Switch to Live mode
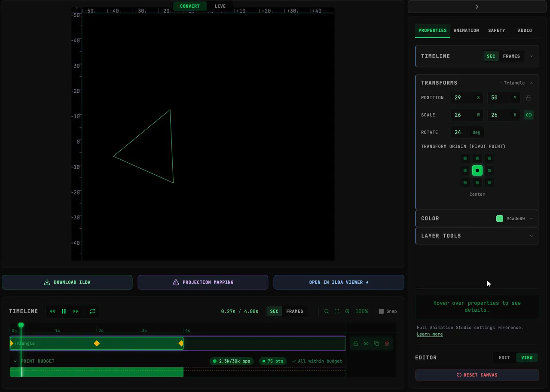550x392 pixels. coord(220,6)
